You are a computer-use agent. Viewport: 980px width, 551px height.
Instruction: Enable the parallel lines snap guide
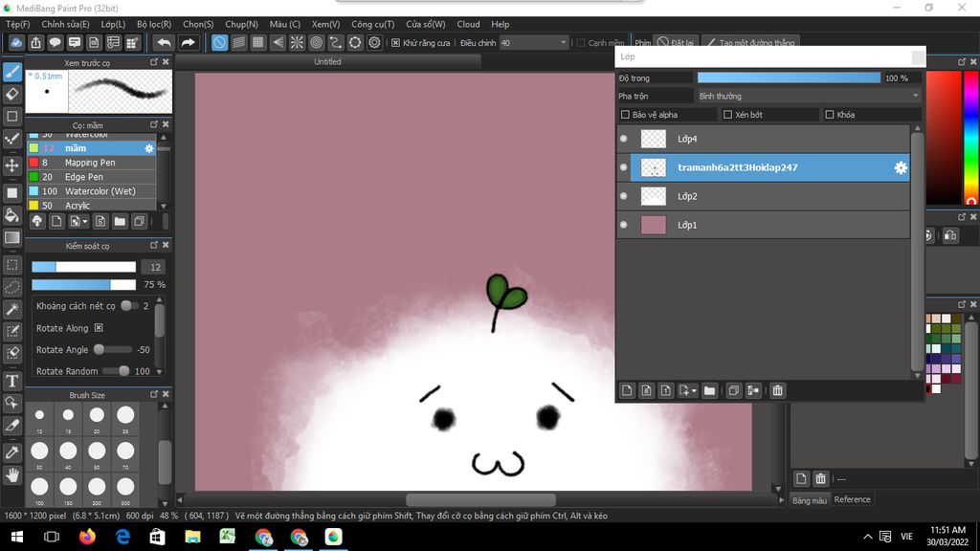pos(238,42)
